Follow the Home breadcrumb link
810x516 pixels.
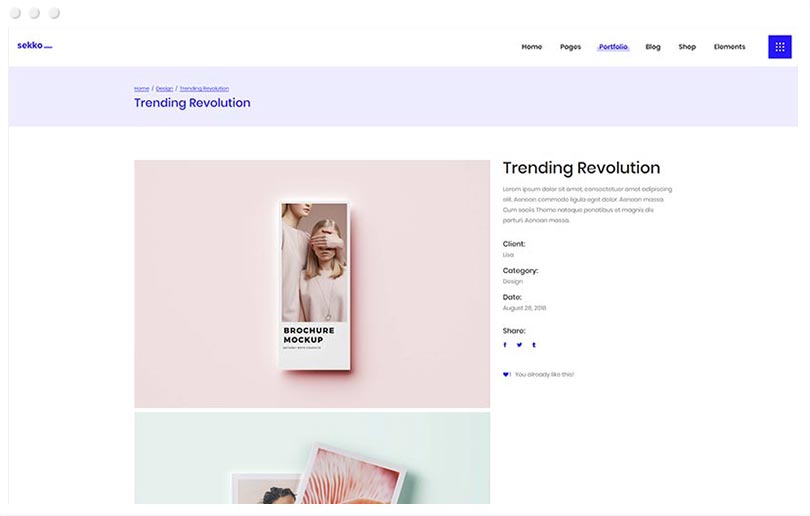(x=141, y=89)
